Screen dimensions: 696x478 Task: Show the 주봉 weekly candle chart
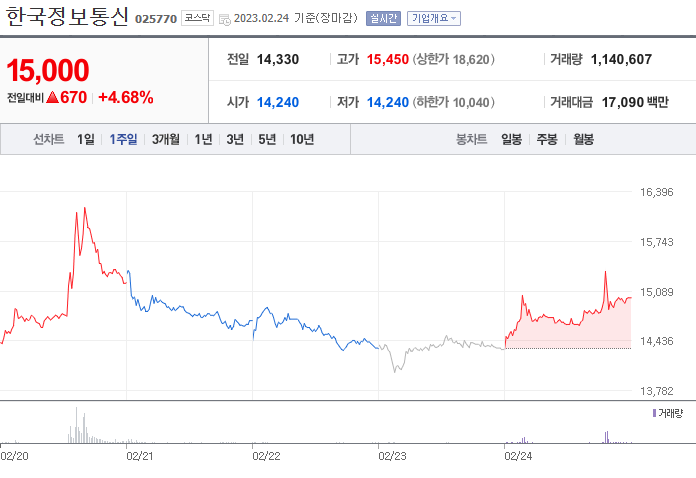click(547, 139)
